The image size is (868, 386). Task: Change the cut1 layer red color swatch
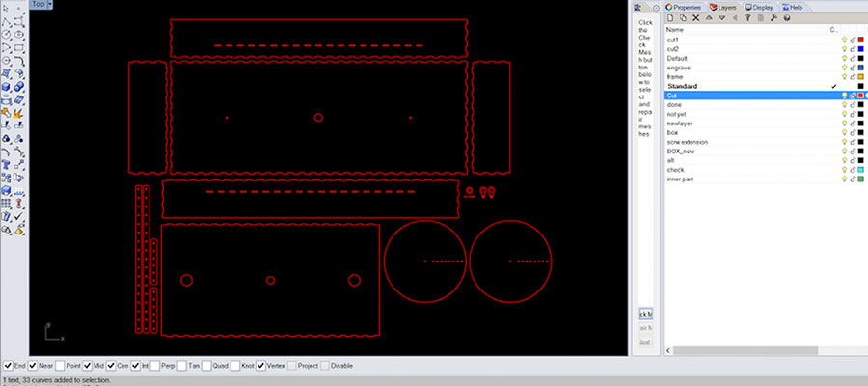pos(861,40)
